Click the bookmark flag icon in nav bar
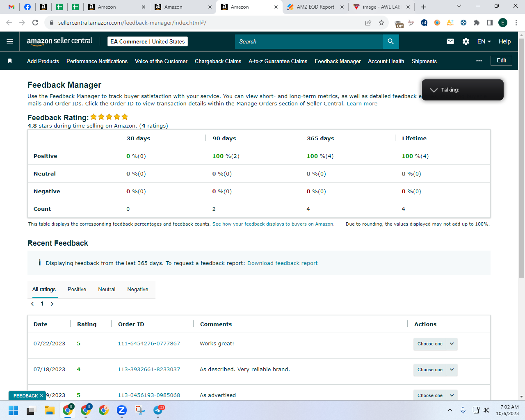Screen dimensions: 525x420 click(10, 61)
